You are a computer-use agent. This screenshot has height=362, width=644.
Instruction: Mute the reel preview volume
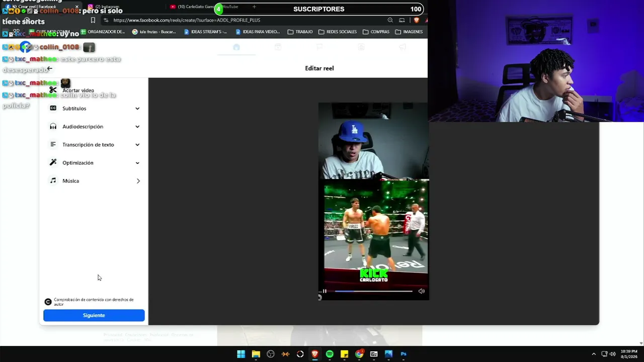[x=421, y=291]
